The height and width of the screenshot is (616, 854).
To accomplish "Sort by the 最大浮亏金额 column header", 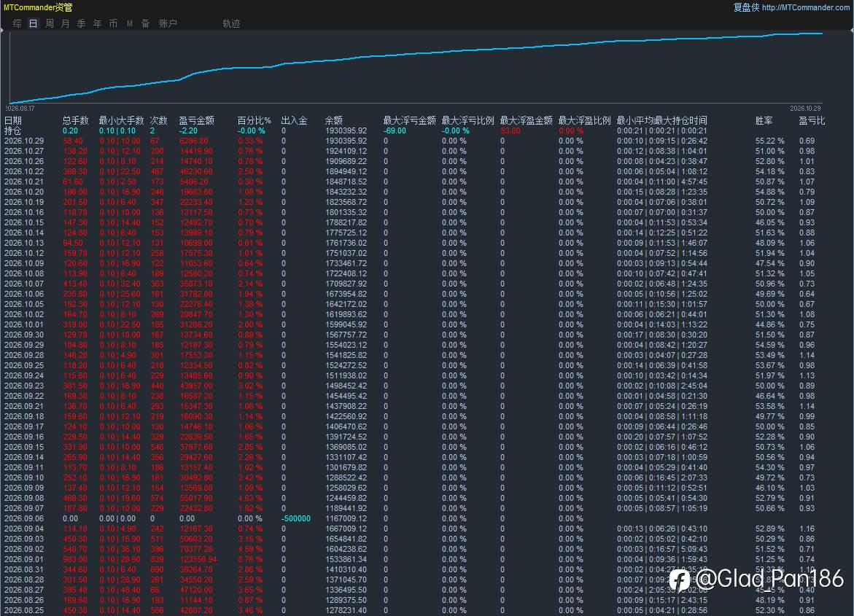I will click(x=410, y=120).
